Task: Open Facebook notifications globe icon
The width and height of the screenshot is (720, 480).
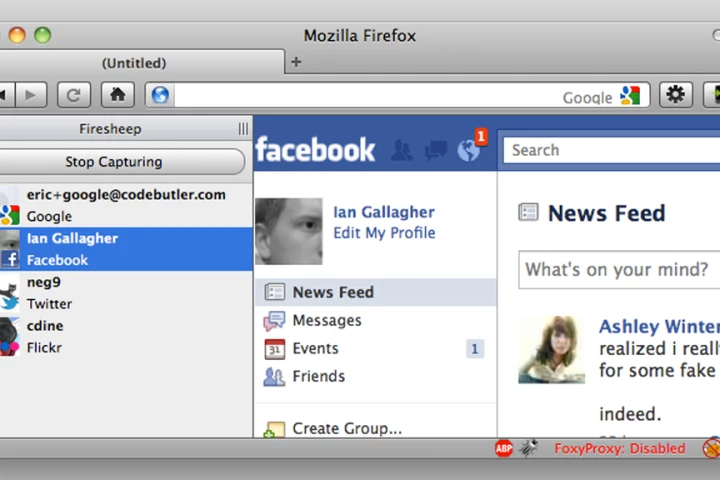Action: click(469, 150)
